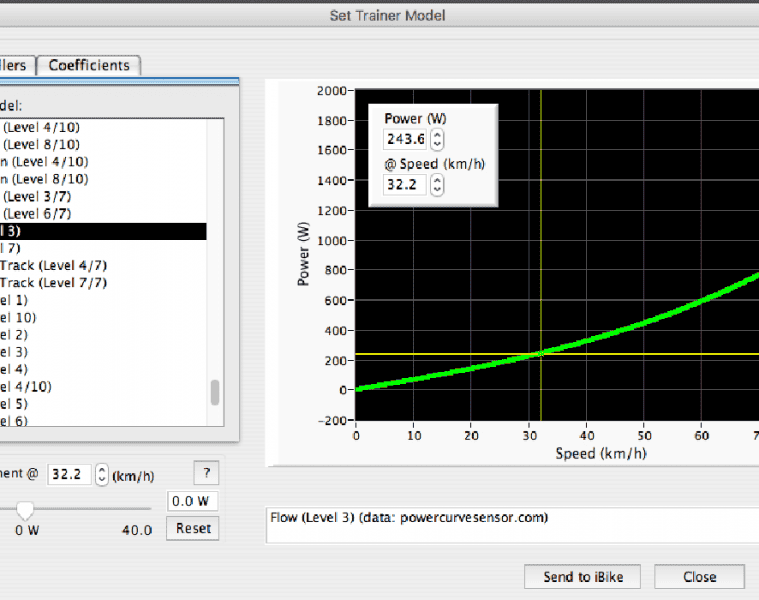Image resolution: width=759 pixels, height=600 pixels.
Task: Click Send to iBike button
Action: click(585, 577)
